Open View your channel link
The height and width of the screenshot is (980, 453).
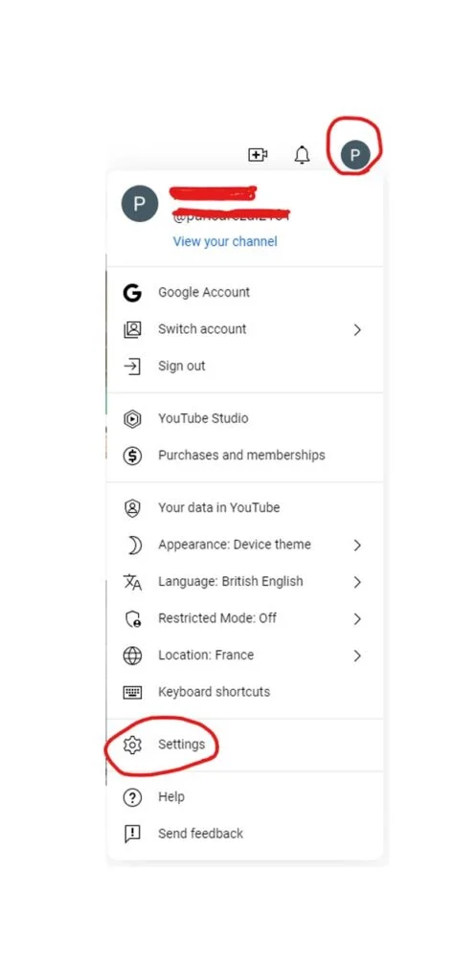225,241
